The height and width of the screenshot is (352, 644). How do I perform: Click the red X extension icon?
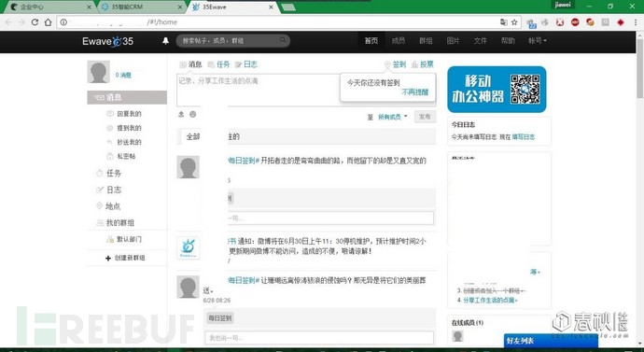tap(560, 22)
